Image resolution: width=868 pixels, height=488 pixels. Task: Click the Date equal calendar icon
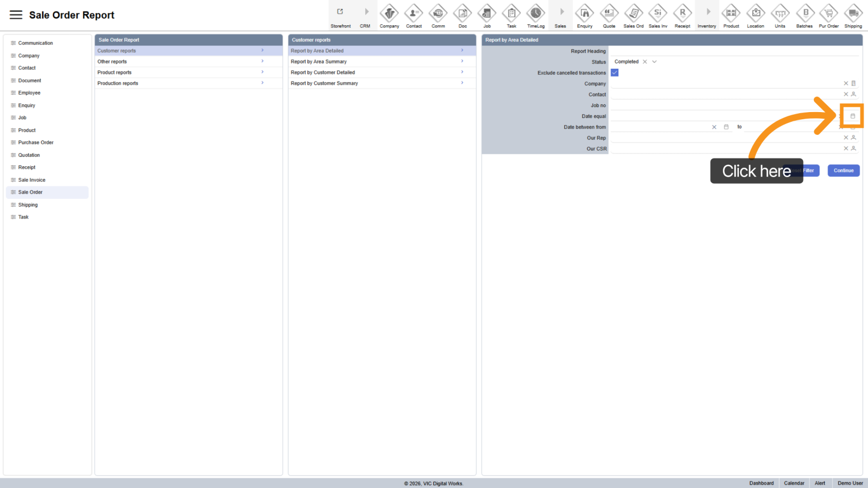(x=853, y=116)
